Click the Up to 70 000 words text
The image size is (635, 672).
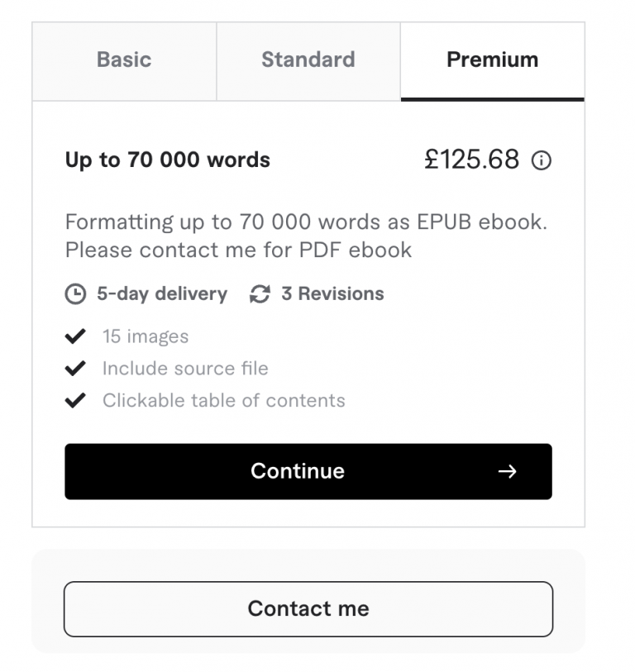[167, 160]
